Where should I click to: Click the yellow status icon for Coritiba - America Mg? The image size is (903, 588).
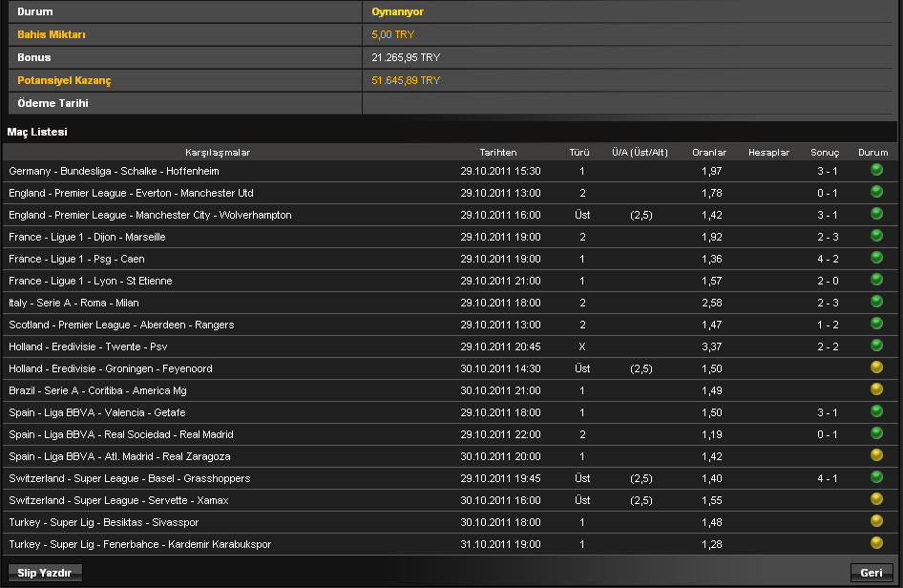876,389
